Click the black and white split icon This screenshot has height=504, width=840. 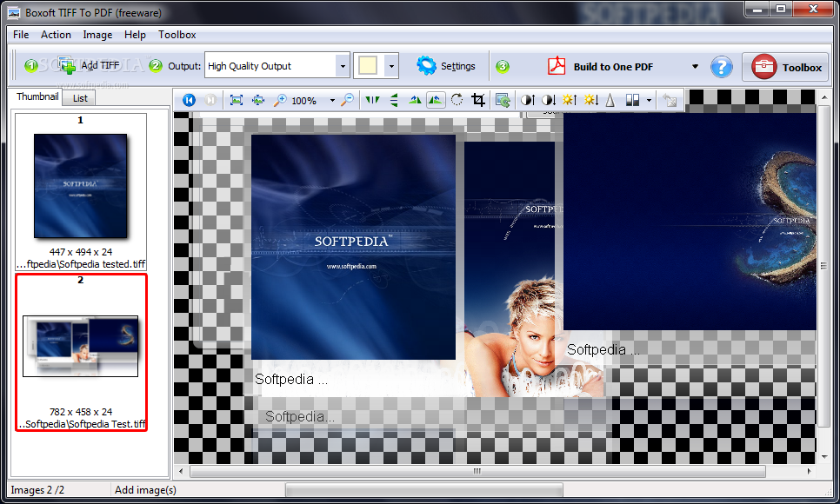[632, 100]
